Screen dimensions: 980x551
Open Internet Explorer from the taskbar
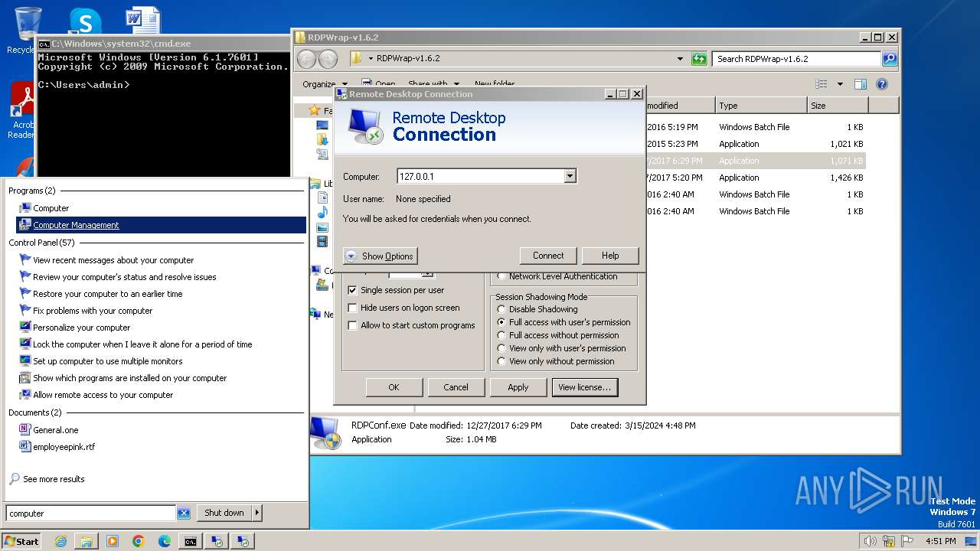point(60,541)
